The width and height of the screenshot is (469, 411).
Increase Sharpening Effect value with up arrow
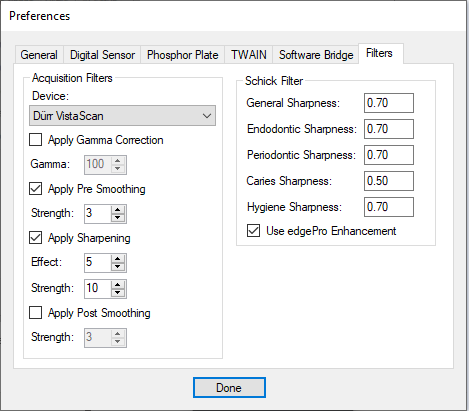[x=118, y=259]
